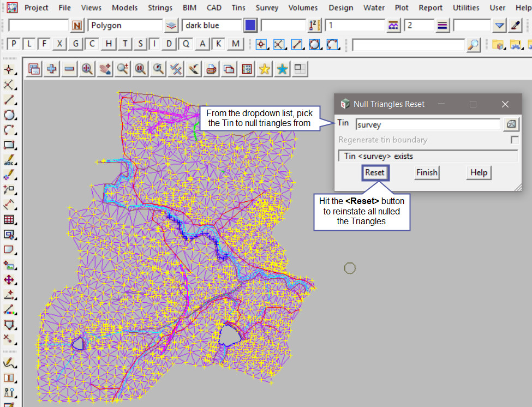Select the circle tool in left toolbar

[9, 115]
